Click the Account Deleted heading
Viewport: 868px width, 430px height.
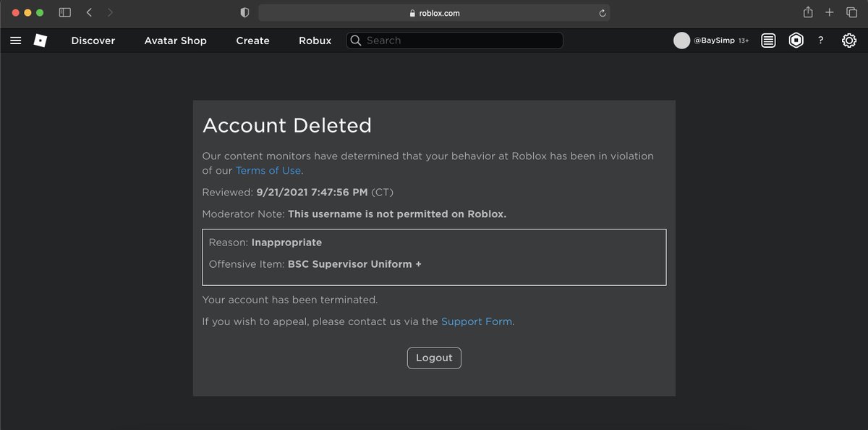[x=287, y=125]
